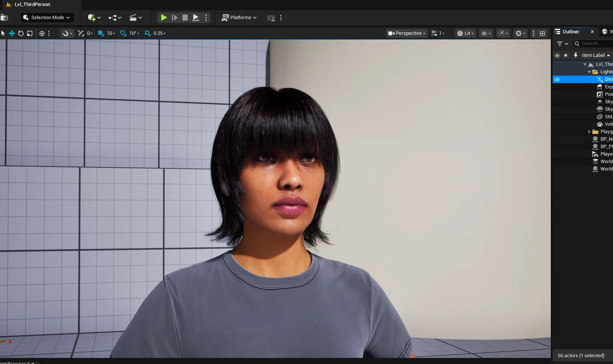Toggle grid location snapping

(x=101, y=33)
